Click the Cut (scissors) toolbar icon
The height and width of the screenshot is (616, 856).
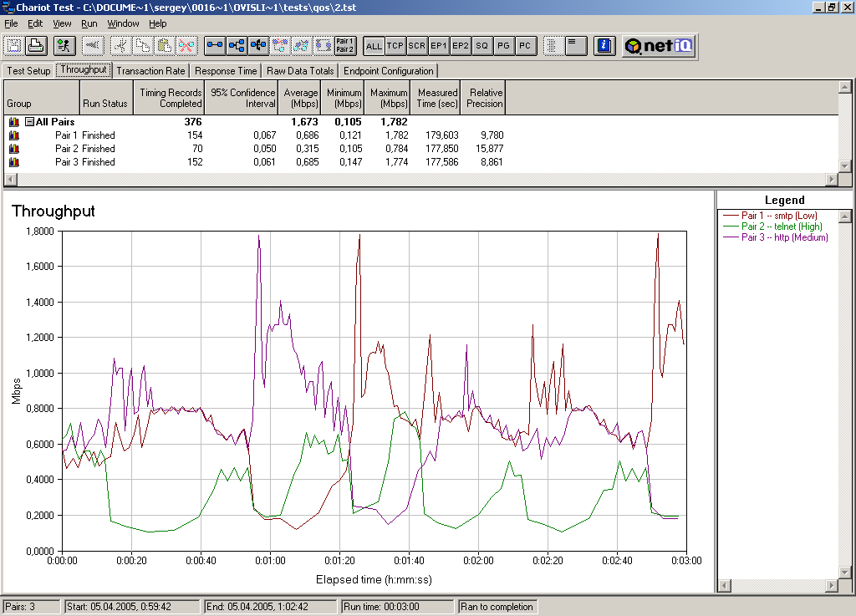pos(121,46)
